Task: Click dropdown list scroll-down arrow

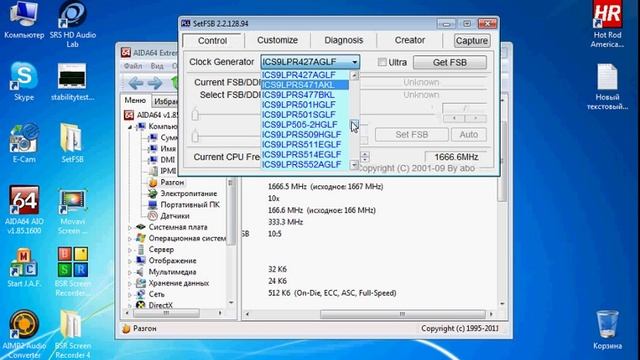Action: click(354, 165)
